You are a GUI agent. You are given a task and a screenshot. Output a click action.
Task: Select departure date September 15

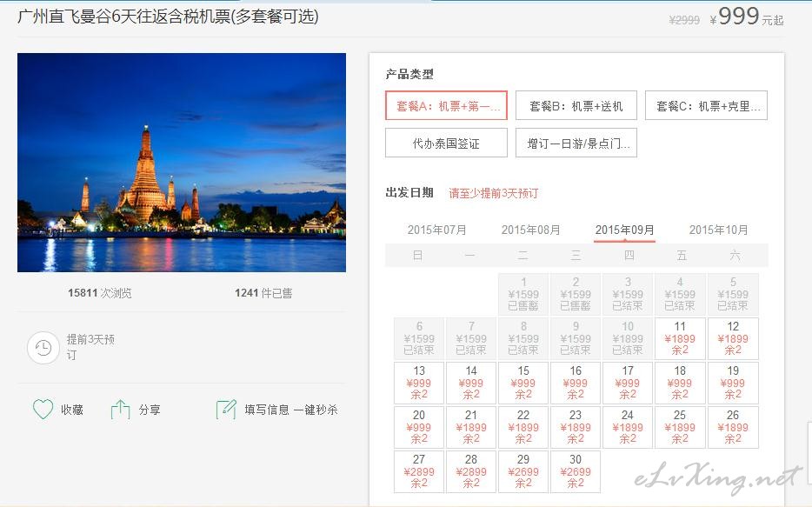523,384
